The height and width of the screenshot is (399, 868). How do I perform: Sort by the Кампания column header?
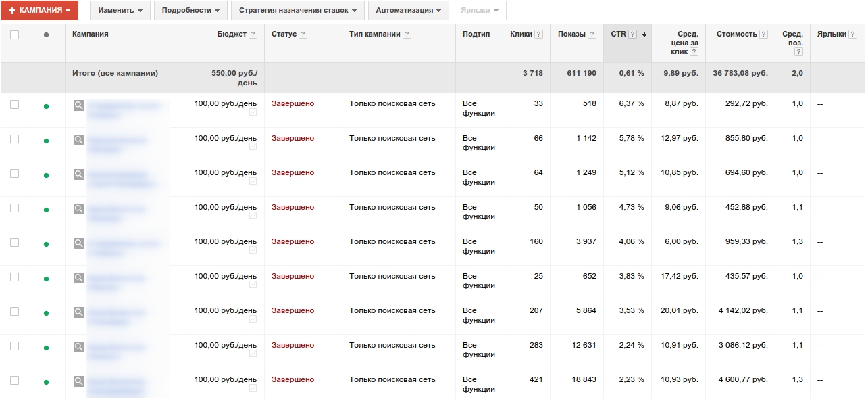coord(91,34)
